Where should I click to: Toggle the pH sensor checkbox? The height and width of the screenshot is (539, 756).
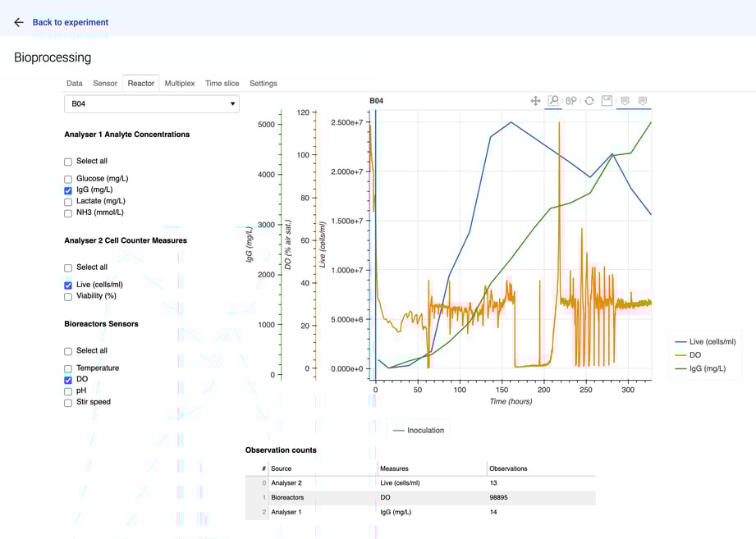(67, 391)
